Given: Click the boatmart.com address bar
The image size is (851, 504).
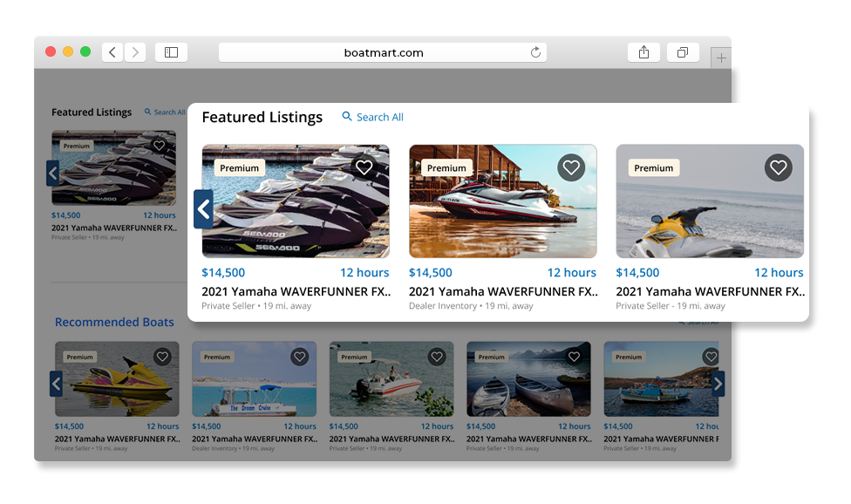Looking at the screenshot, I should coord(383,52).
